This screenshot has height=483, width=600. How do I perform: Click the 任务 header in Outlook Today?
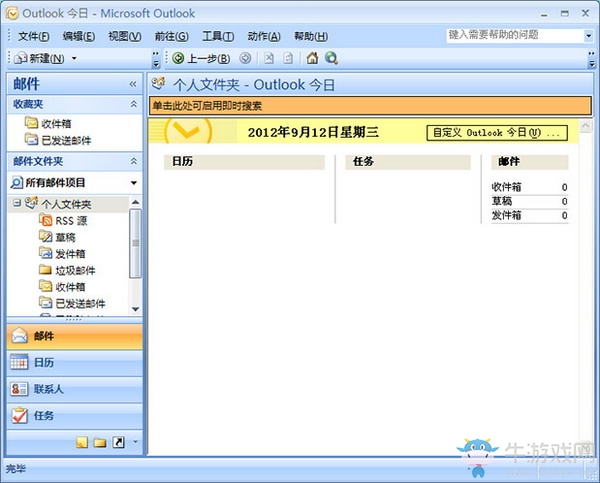tap(408, 162)
